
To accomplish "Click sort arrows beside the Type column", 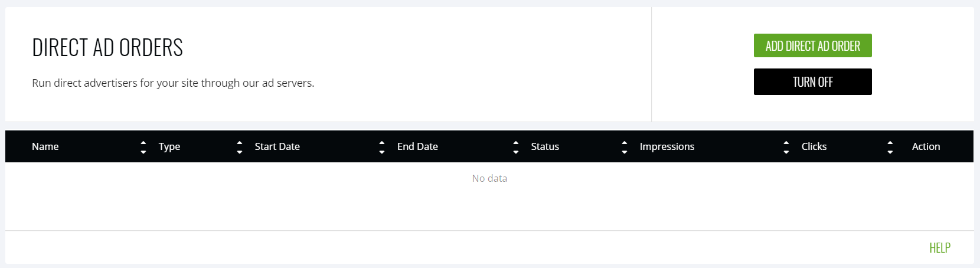I will pos(239,147).
